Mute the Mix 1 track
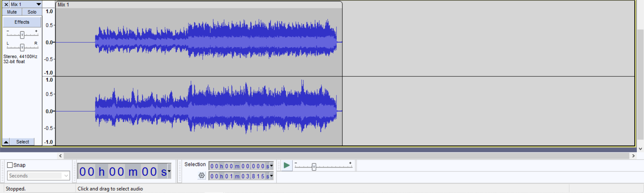 pos(12,12)
